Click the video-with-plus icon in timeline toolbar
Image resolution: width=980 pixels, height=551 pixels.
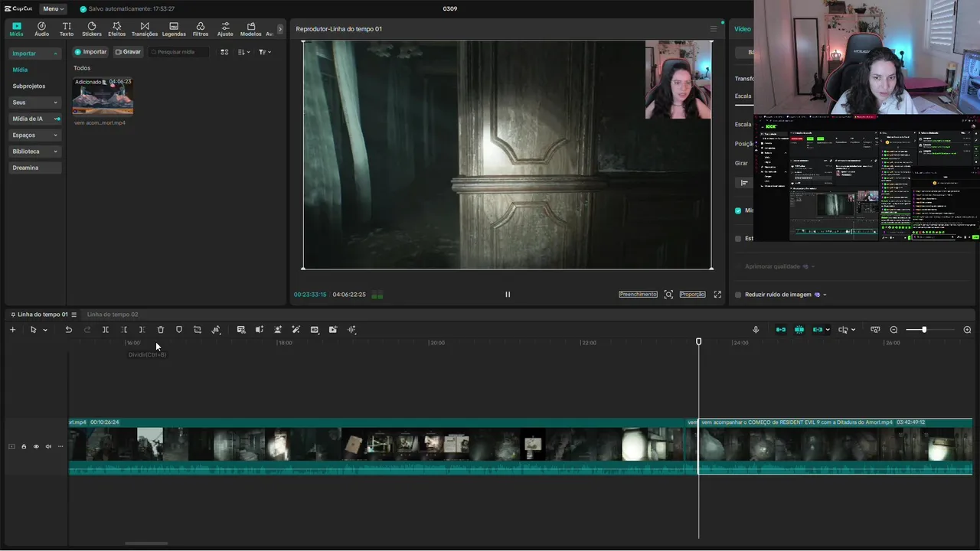tap(333, 330)
